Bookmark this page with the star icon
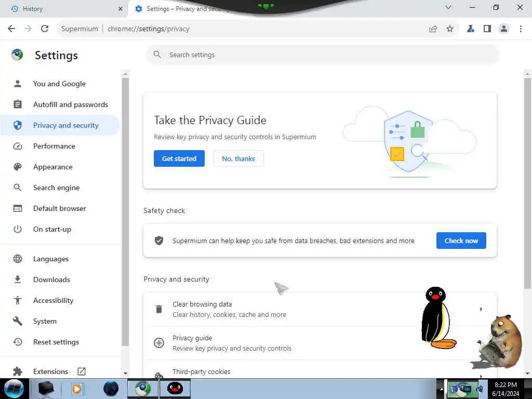Viewport: 532px width, 399px height. click(x=450, y=29)
